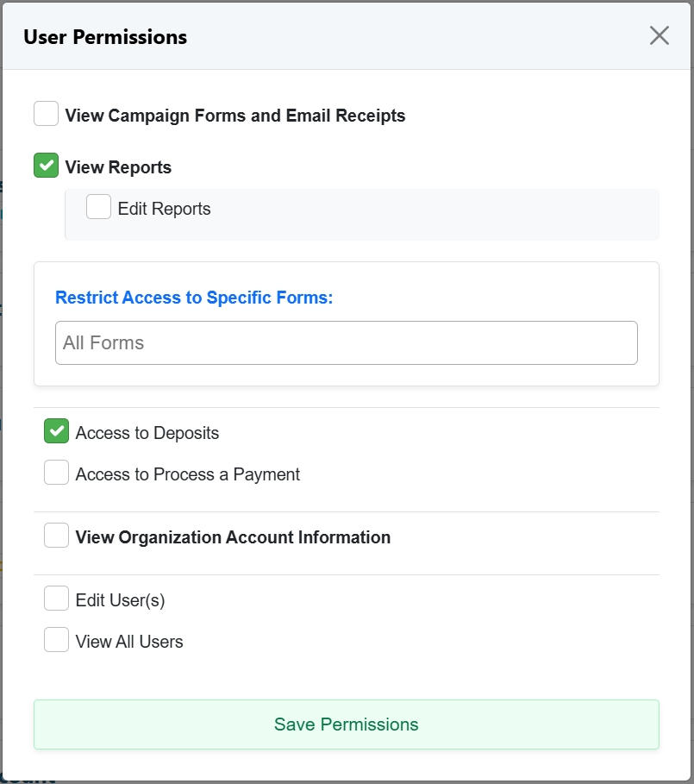Click View Organization Account Information label text
The image size is (694, 784).
(233, 537)
